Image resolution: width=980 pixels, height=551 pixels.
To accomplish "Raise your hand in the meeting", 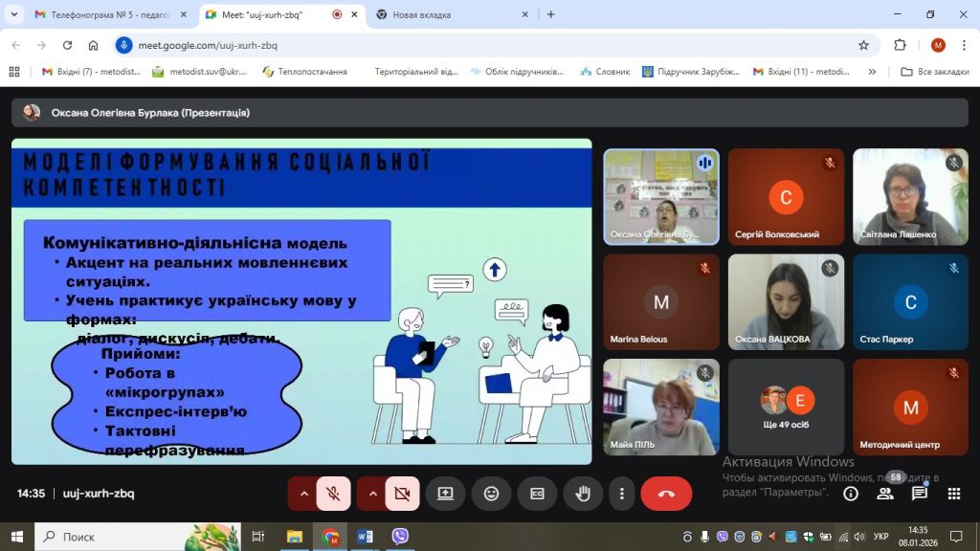I will [582, 494].
